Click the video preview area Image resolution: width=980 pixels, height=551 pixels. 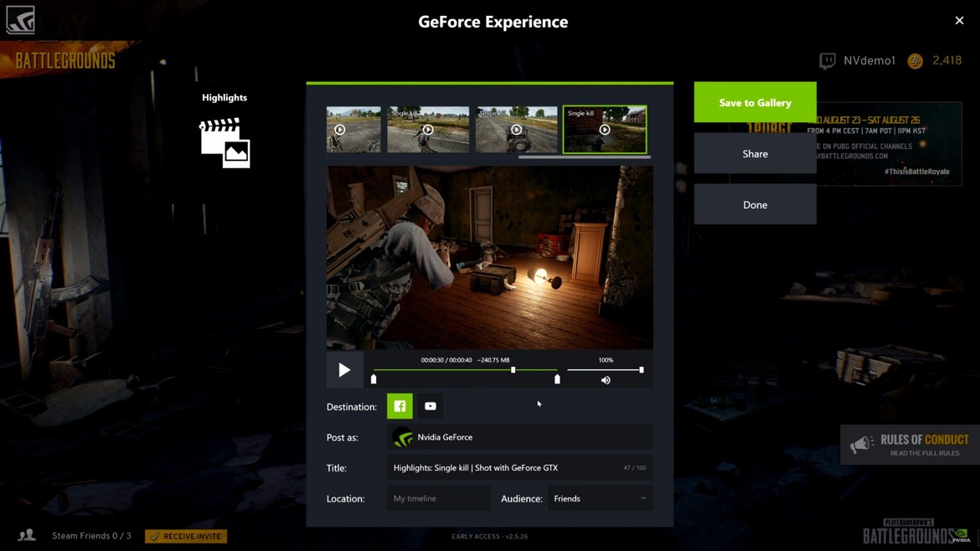[490, 257]
